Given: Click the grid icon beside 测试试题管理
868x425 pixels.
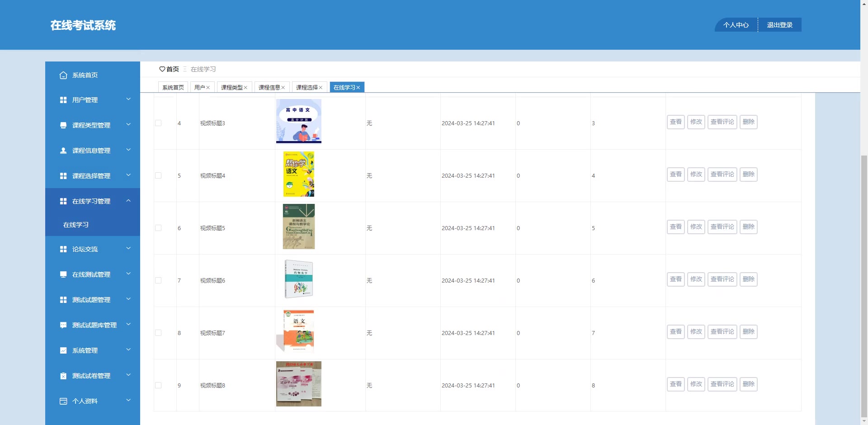Looking at the screenshot, I should click(63, 300).
